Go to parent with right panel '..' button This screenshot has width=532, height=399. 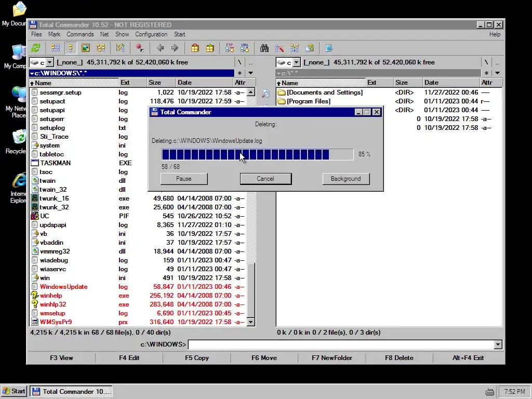click(x=497, y=62)
